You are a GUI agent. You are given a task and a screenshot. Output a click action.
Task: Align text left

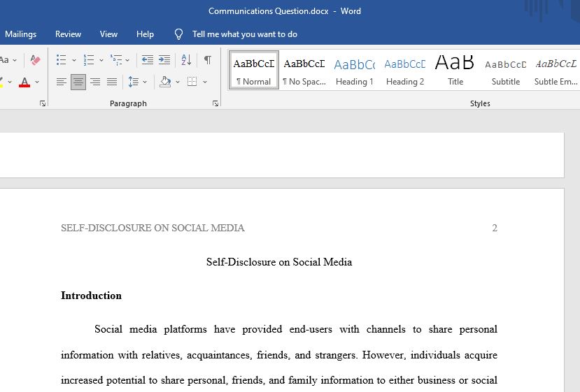click(x=62, y=82)
